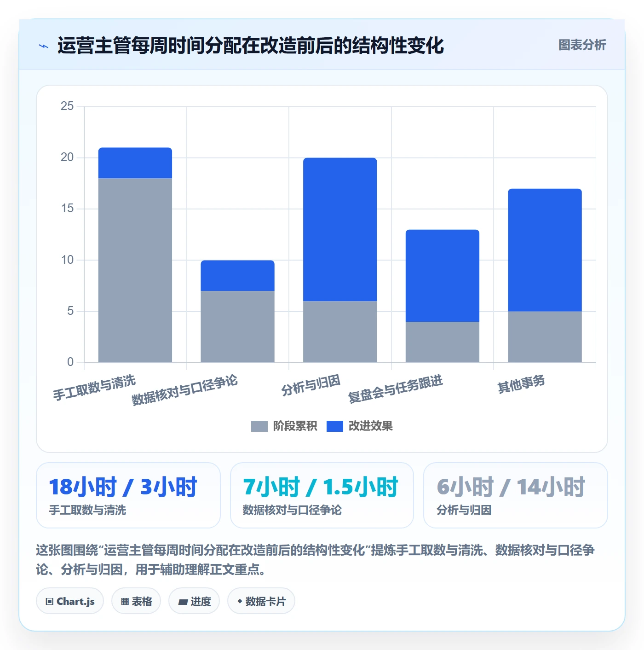Click the blue segment of 数据核对与口径争论 bar

237,276
